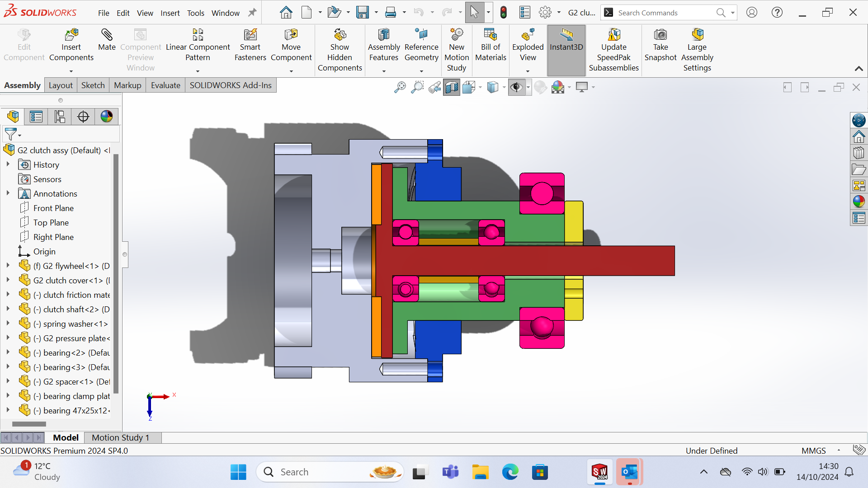Open the Exploded View dropdown arrow
Image resolution: width=868 pixels, height=488 pixels.
(528, 71)
